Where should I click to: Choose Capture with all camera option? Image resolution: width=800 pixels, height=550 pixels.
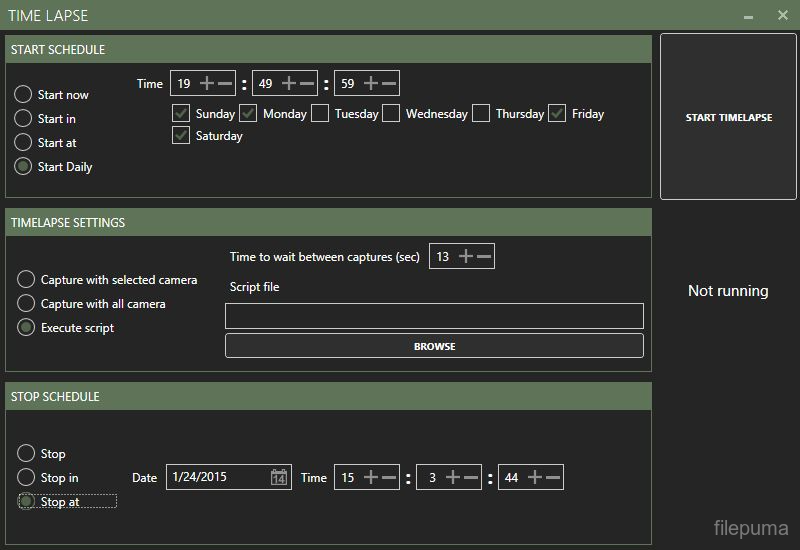pyautogui.click(x=26, y=304)
